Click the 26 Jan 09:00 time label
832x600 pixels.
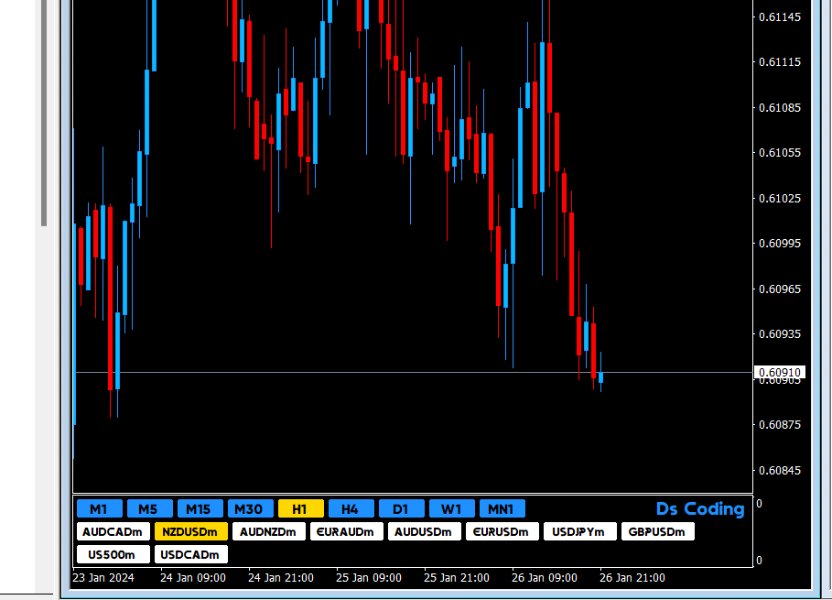click(x=544, y=578)
